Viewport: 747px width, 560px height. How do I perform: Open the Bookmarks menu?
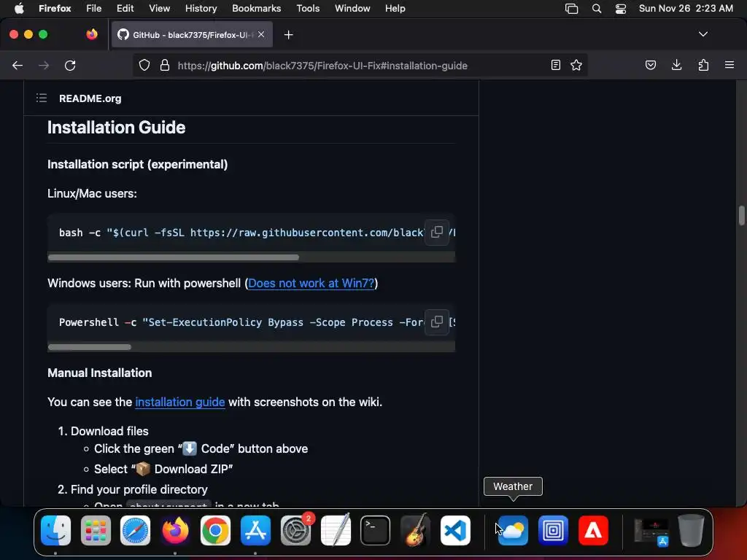pyautogui.click(x=256, y=9)
